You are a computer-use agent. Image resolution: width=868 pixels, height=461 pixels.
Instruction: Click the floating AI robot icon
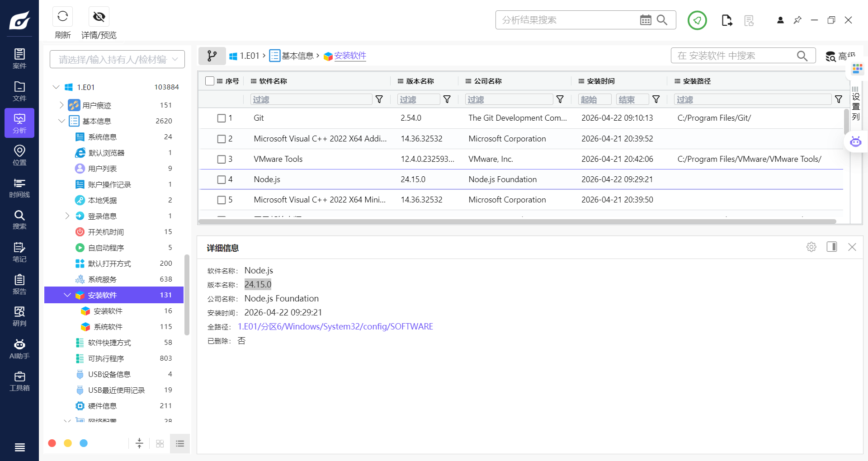tap(855, 141)
